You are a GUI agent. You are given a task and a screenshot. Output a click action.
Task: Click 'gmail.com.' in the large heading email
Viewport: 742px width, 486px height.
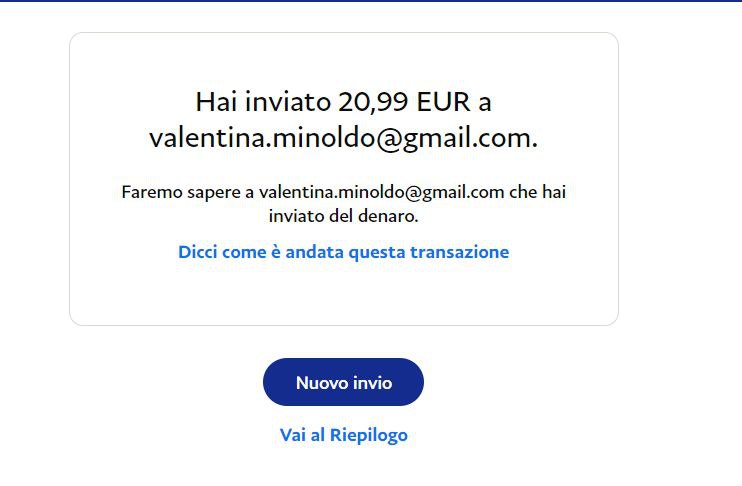point(470,139)
